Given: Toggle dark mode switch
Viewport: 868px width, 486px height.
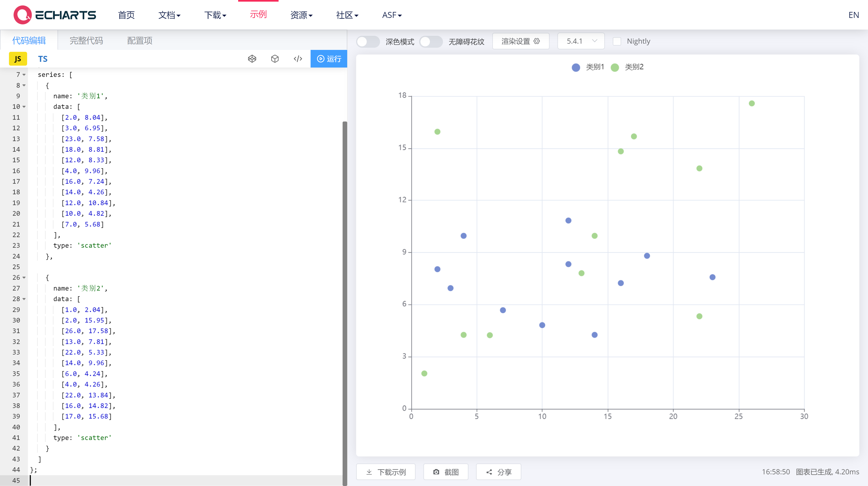Looking at the screenshot, I should tap(368, 41).
